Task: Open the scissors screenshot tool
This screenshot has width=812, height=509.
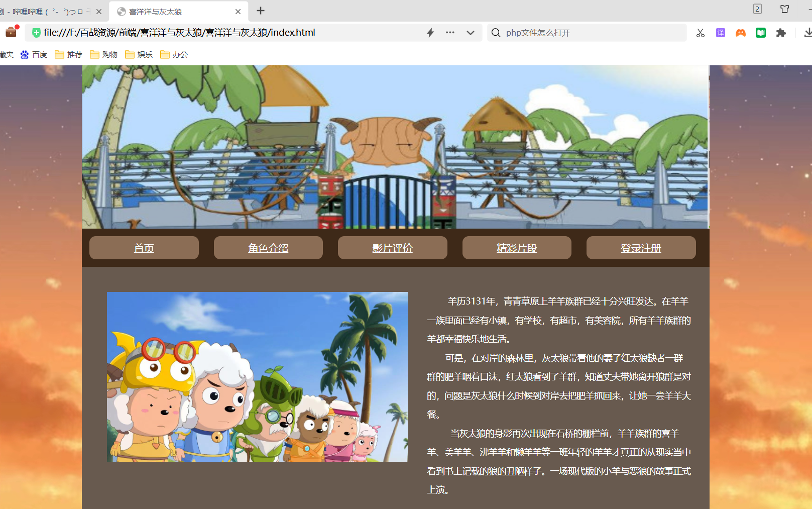Action: (701, 33)
